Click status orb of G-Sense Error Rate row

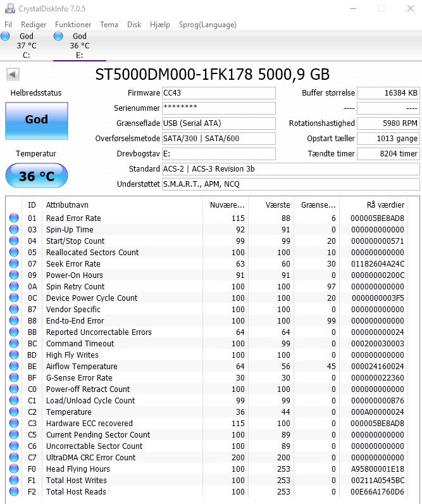click(14, 377)
